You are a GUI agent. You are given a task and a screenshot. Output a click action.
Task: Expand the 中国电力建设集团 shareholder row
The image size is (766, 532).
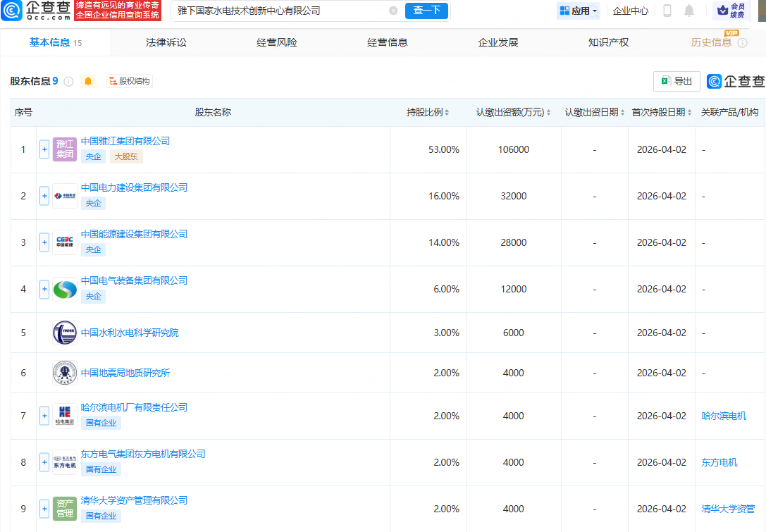pos(44,196)
